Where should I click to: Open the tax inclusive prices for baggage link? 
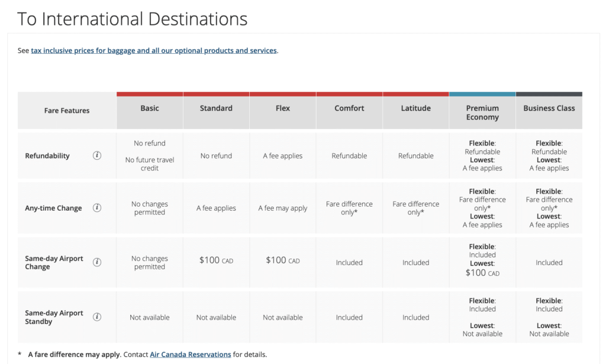tap(154, 51)
